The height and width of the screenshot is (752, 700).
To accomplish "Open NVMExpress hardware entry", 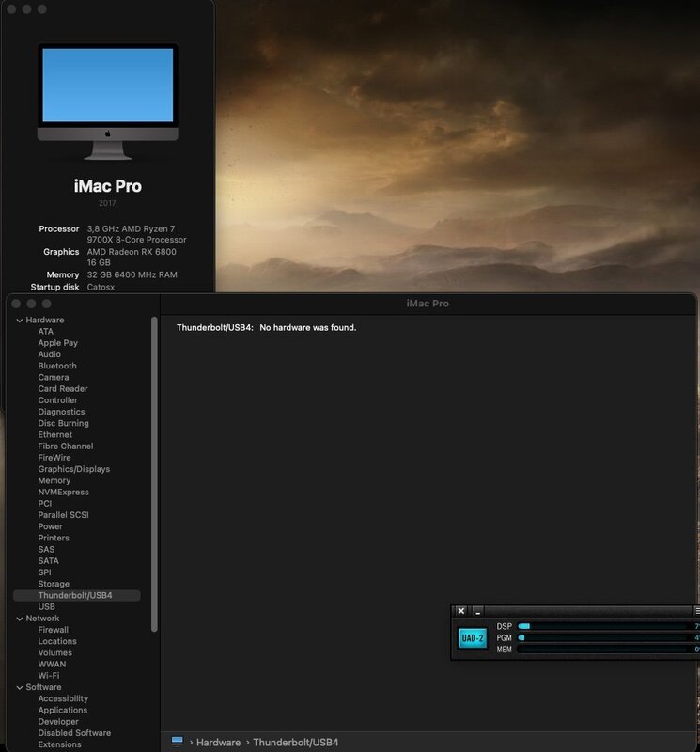I will pos(63,493).
